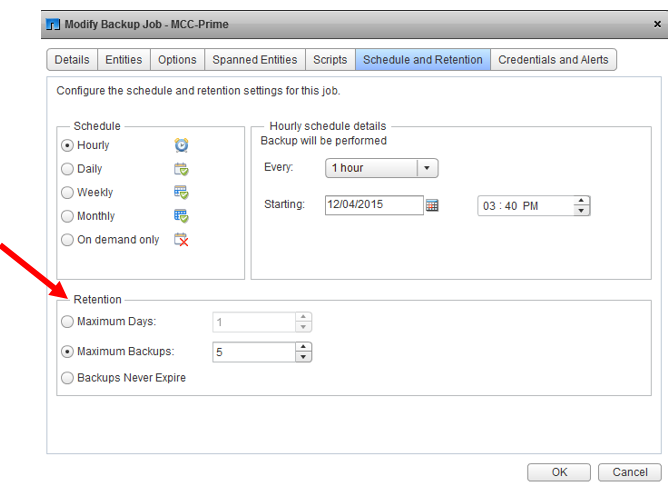Open the Spanned Entities tab
This screenshot has width=668, height=487.
[255, 60]
